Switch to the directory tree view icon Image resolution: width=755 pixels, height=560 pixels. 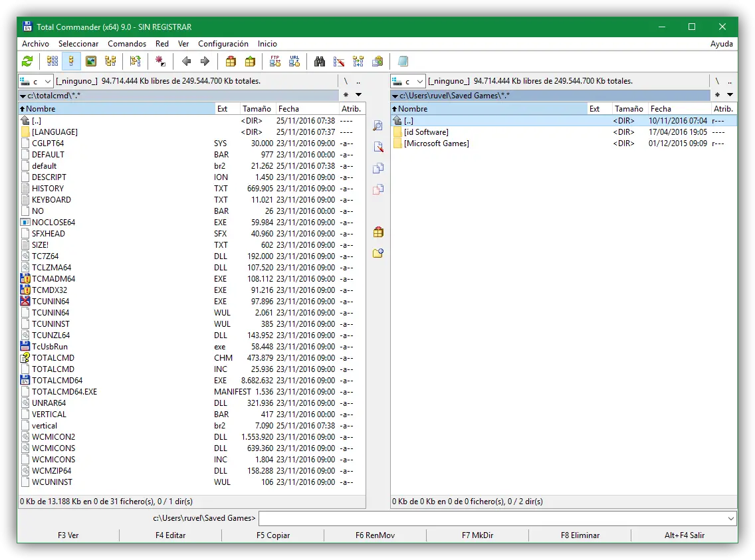(x=110, y=61)
